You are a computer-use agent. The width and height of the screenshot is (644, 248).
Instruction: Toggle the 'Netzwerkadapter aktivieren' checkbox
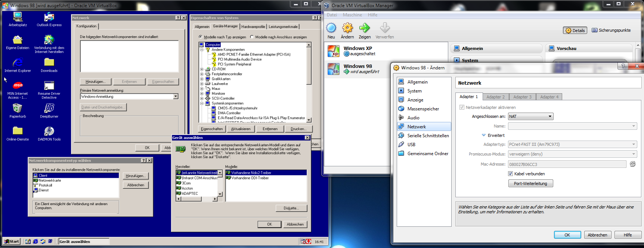point(462,107)
